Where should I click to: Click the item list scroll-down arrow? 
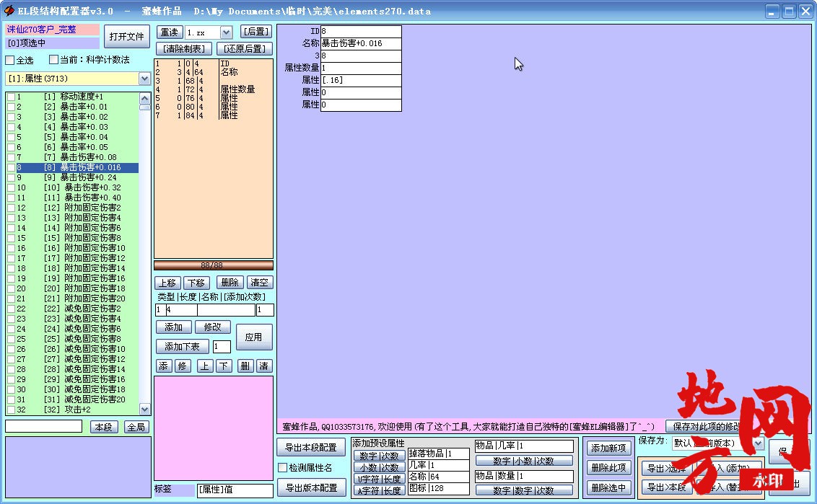coord(145,410)
